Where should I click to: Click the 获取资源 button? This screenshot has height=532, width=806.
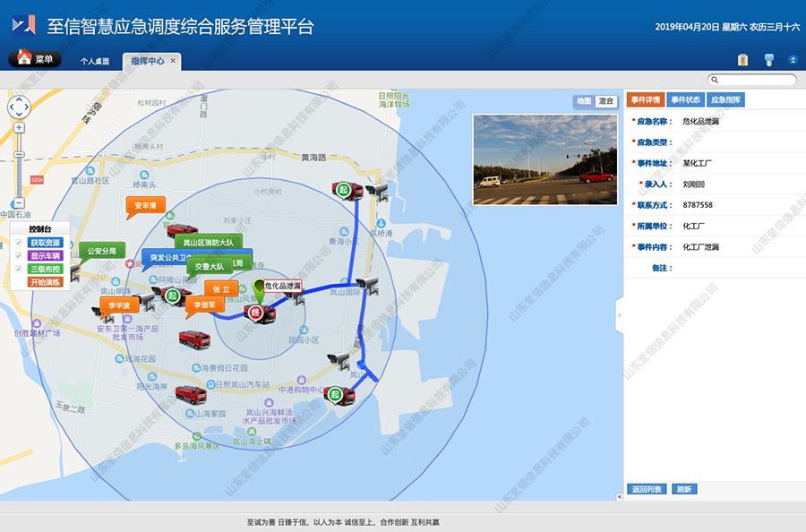coord(46,243)
